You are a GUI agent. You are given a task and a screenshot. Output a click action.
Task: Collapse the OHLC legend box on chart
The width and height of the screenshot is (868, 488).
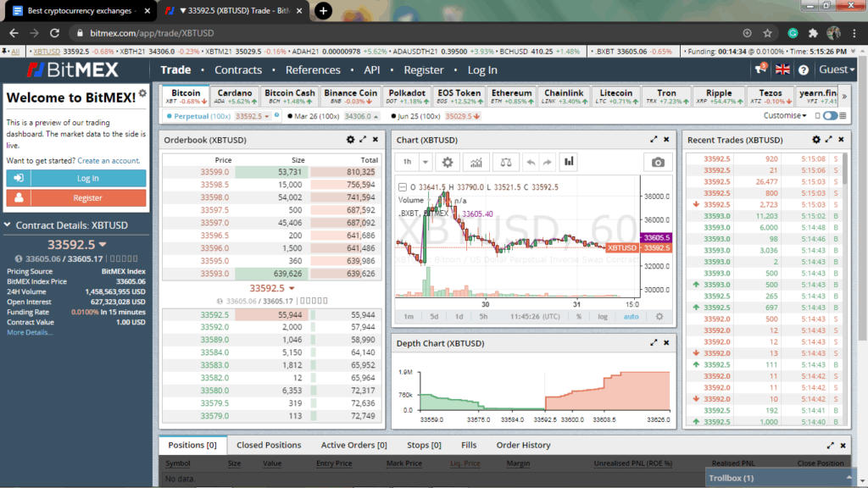click(x=403, y=187)
